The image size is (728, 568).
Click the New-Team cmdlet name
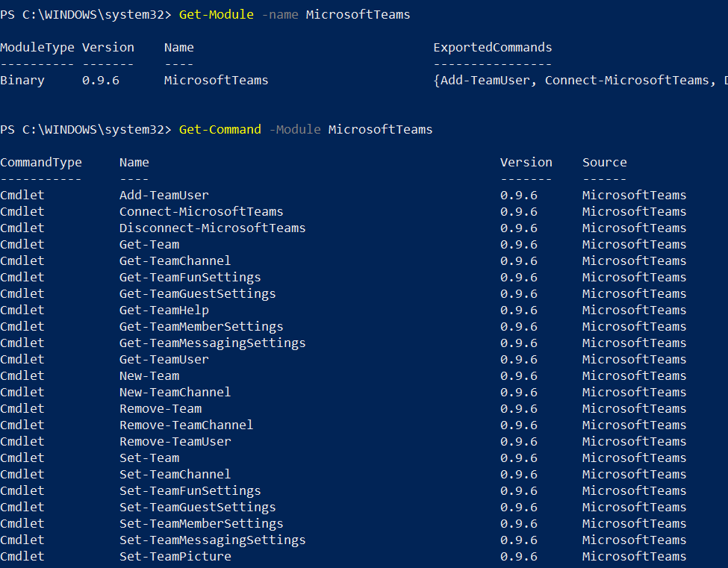tap(149, 376)
